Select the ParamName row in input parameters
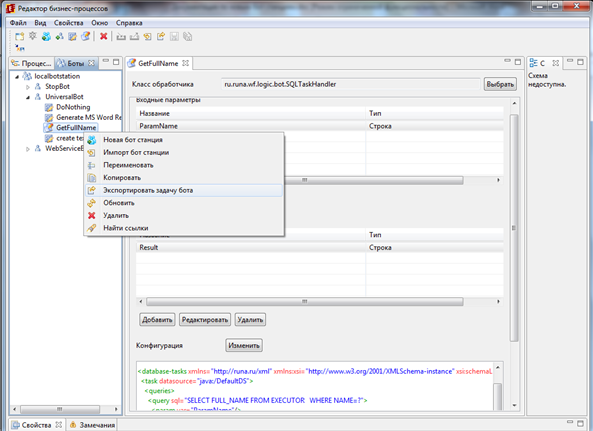This screenshot has height=431, width=593. [x=320, y=126]
